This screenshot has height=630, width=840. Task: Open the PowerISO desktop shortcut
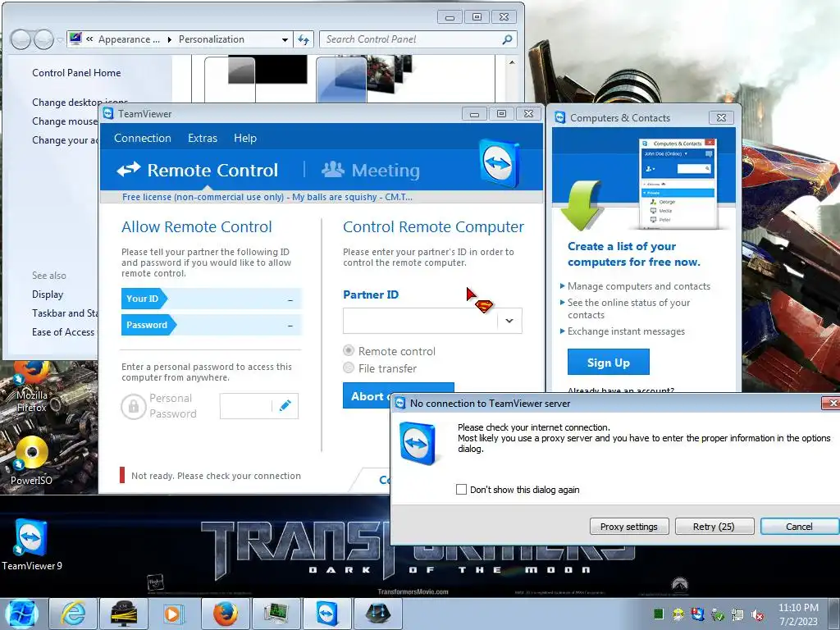coord(32,460)
